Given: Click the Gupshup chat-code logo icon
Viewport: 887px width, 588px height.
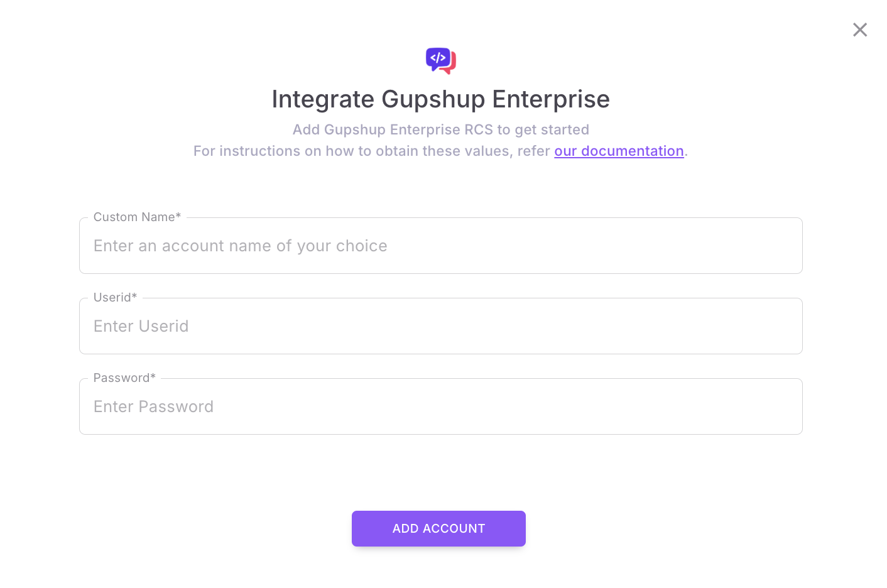Looking at the screenshot, I should [440, 60].
